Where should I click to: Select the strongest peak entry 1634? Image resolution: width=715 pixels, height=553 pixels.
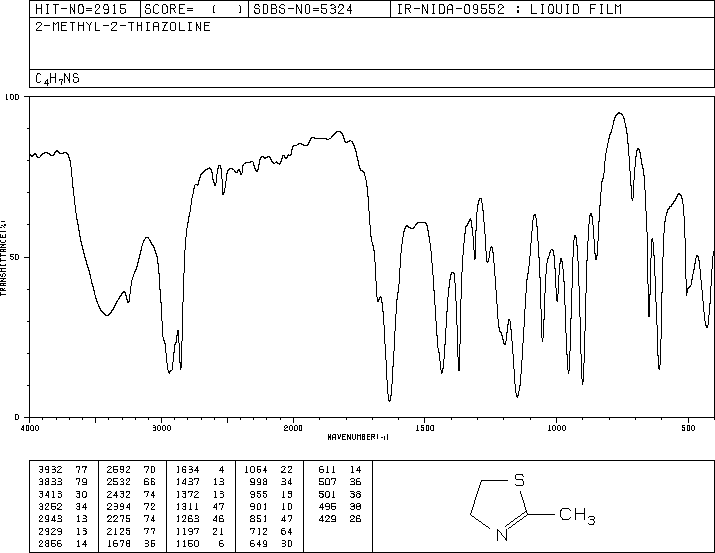pos(187,470)
